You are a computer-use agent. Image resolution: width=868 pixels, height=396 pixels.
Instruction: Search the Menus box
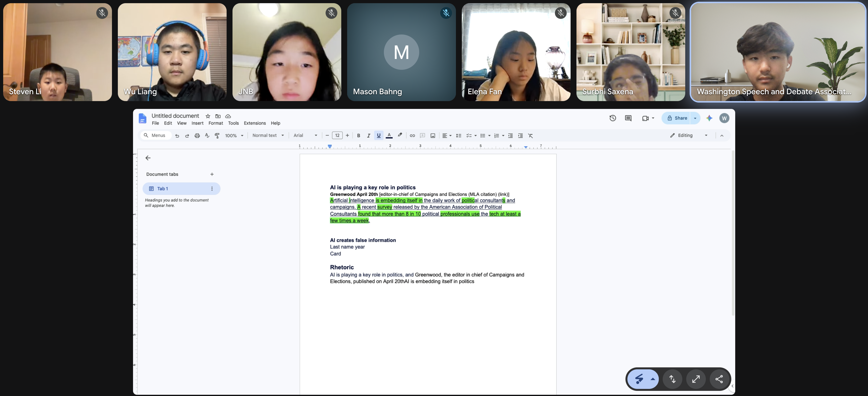click(156, 136)
